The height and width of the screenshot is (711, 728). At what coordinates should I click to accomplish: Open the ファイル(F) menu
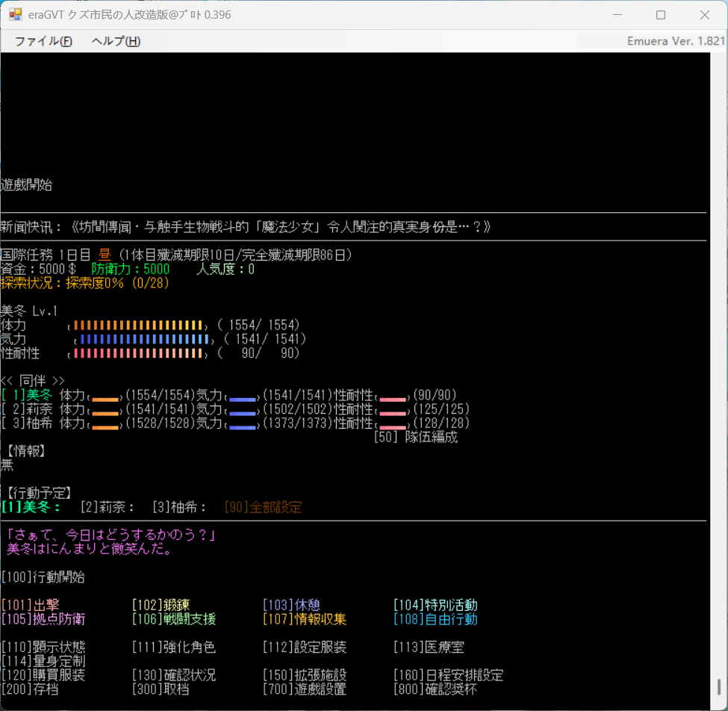(43, 41)
